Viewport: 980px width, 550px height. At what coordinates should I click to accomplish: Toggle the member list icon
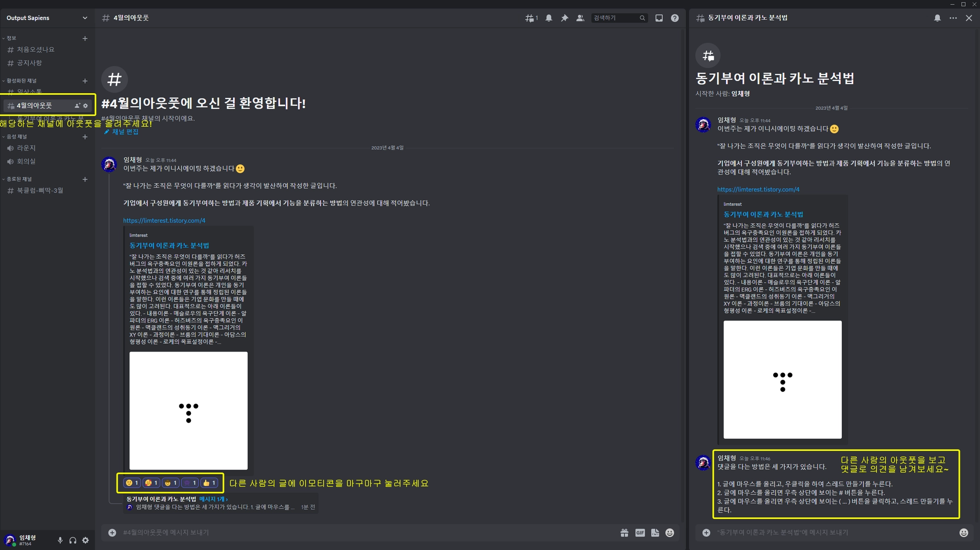pyautogui.click(x=580, y=18)
